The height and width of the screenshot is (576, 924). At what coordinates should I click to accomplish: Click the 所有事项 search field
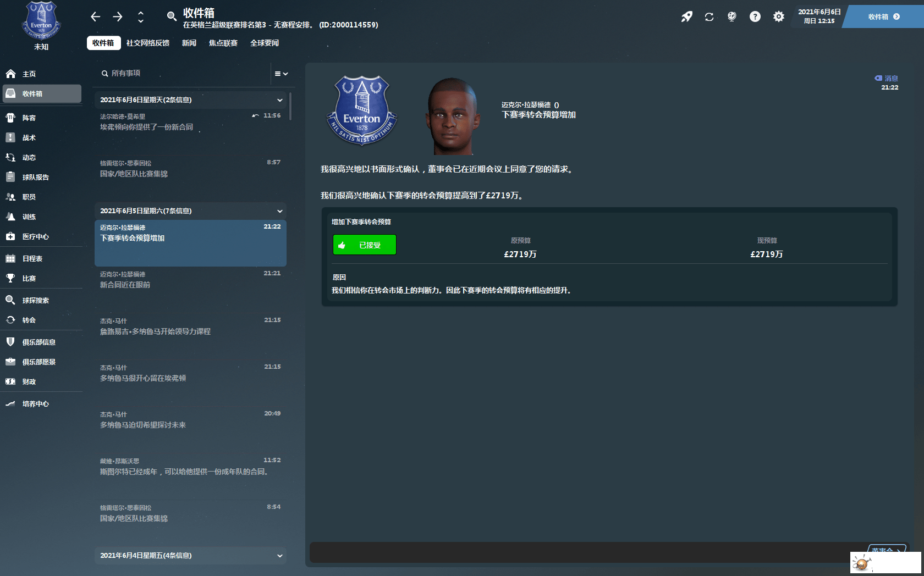(x=184, y=74)
